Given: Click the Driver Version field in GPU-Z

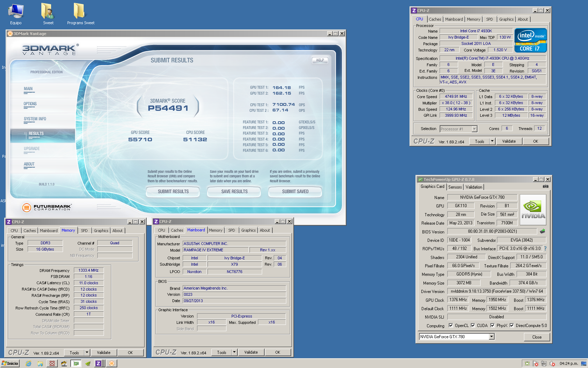Looking at the screenshot, I should click(x=497, y=291).
